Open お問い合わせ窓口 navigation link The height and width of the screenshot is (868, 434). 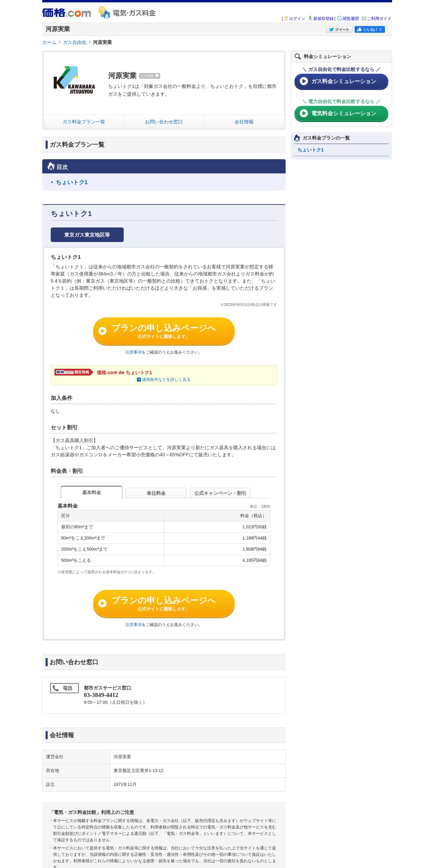[164, 122]
